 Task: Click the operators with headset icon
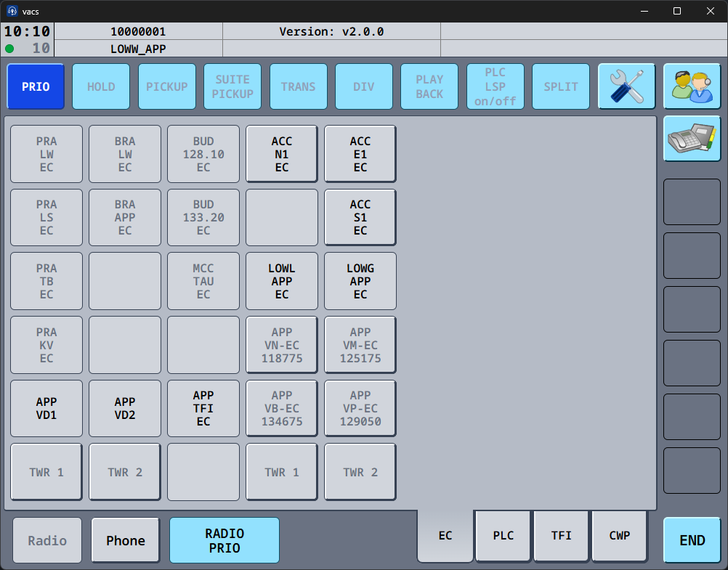point(692,86)
